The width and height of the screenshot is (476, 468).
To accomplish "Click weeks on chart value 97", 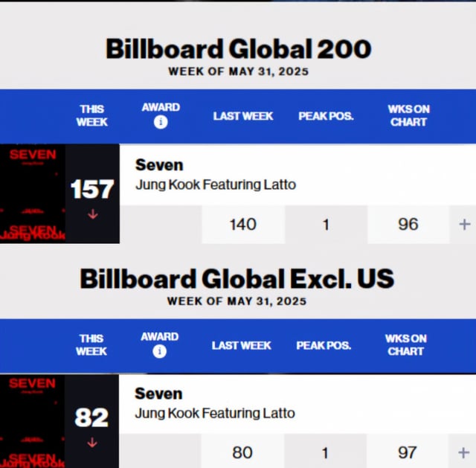I will (407, 452).
